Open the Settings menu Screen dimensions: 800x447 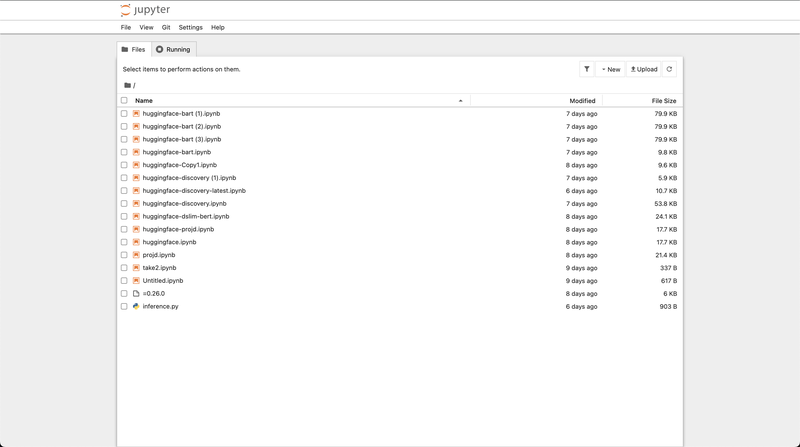coord(190,28)
